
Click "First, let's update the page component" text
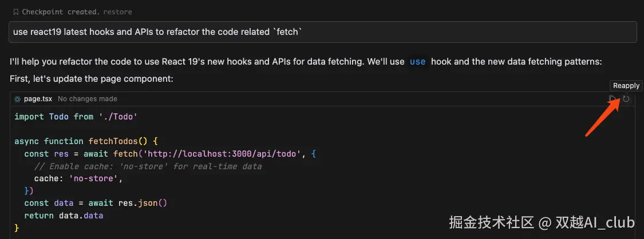tap(92, 78)
